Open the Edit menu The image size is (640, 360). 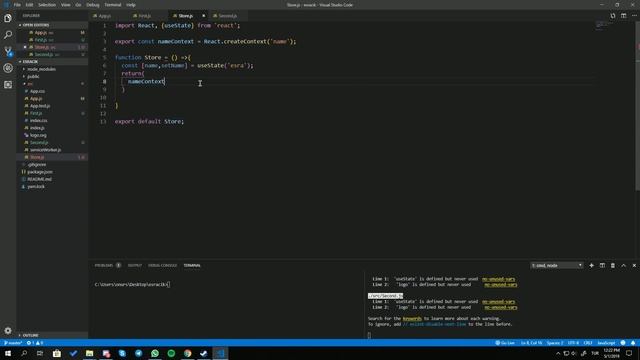click(29, 5)
